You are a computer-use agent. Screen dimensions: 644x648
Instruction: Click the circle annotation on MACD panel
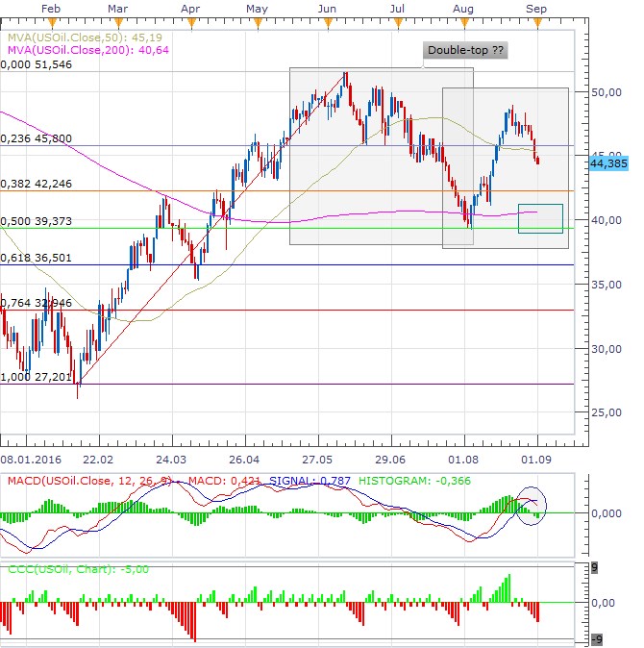tap(531, 506)
